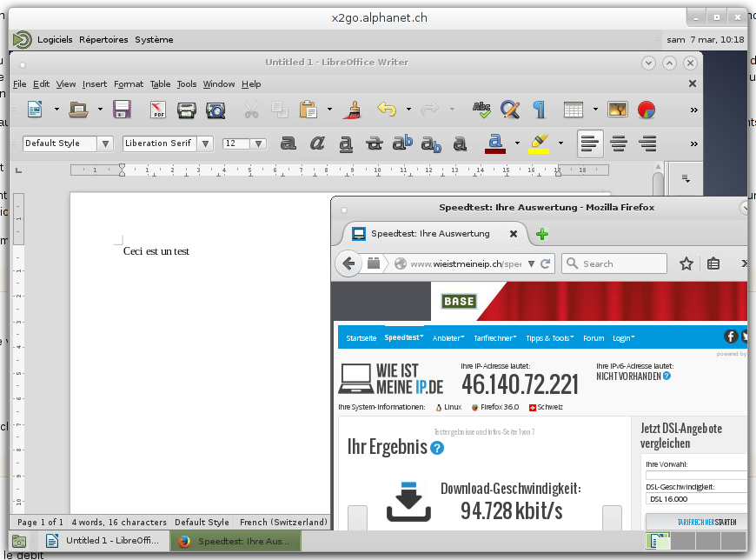Apply strikethrough to text

coord(375,143)
